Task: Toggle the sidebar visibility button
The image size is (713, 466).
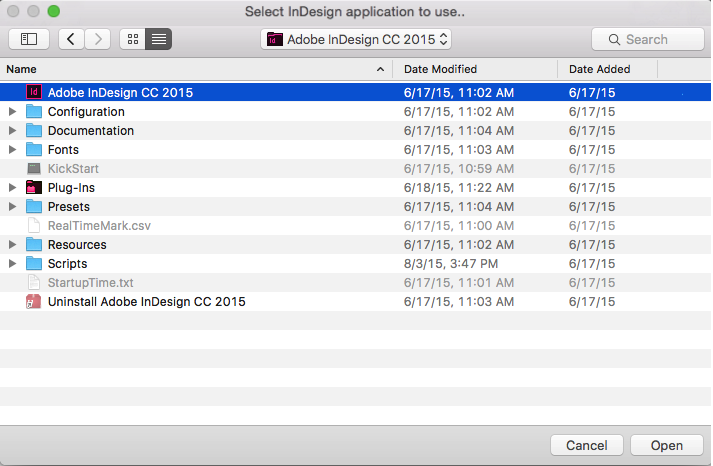Action: point(29,39)
